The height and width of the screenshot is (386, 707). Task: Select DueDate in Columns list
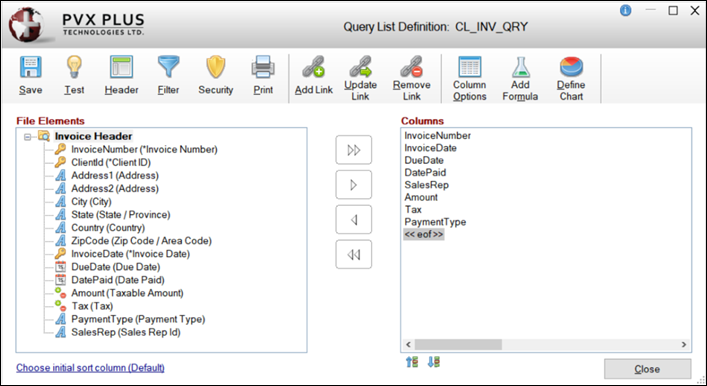pos(424,160)
